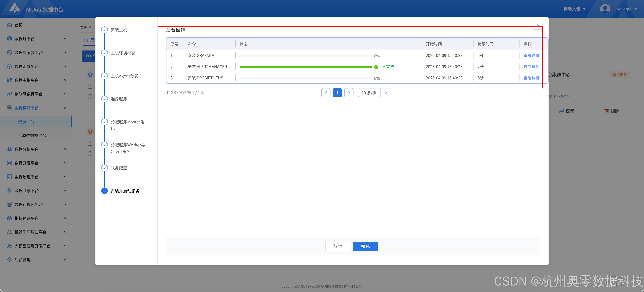Click the 数据源平台 database icon
This screenshot has width=644, height=292.
click(9, 39)
